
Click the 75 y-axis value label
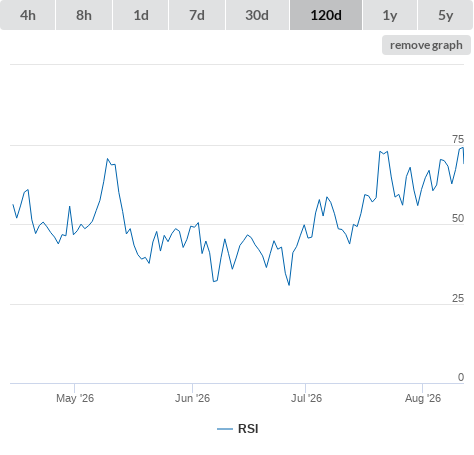(x=458, y=139)
